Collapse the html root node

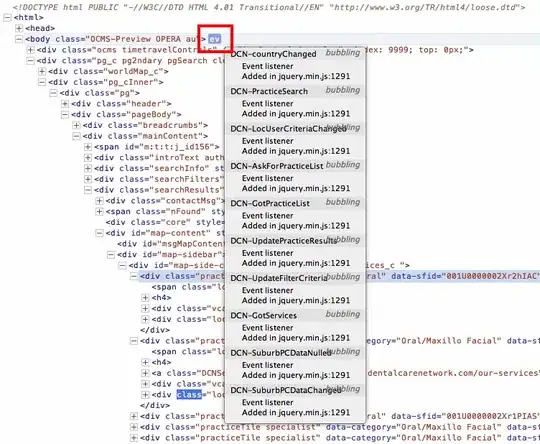[x=7, y=18]
